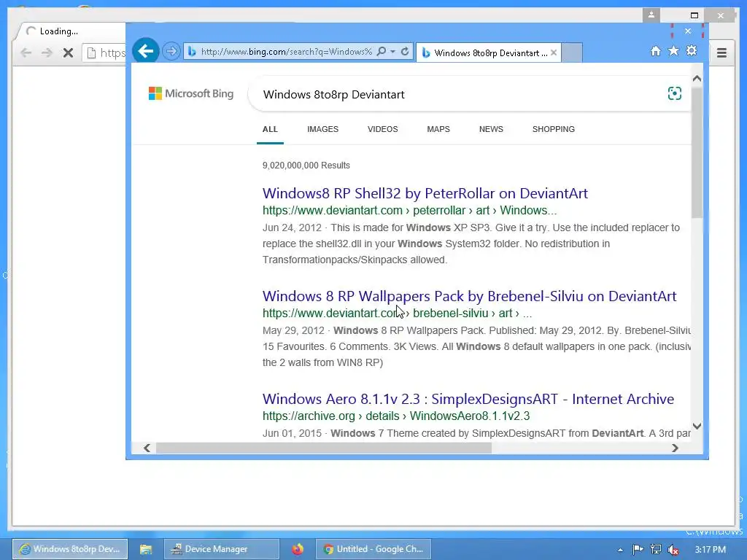The height and width of the screenshot is (560, 747).
Task: Switch to Device Manager taskbar button
Action: point(222,550)
